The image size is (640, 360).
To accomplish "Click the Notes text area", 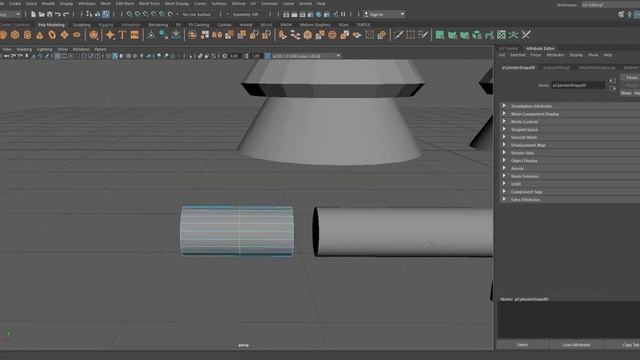I will coord(569,320).
